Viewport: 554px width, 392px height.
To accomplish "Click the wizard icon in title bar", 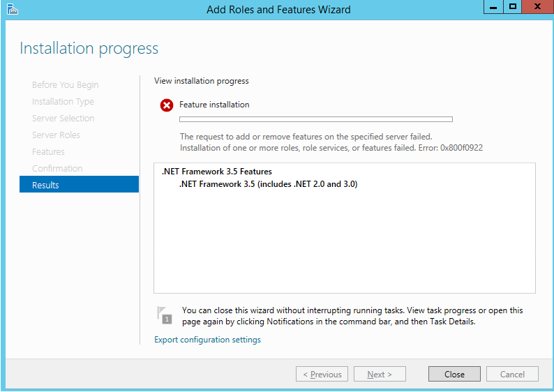I will point(13,9).
